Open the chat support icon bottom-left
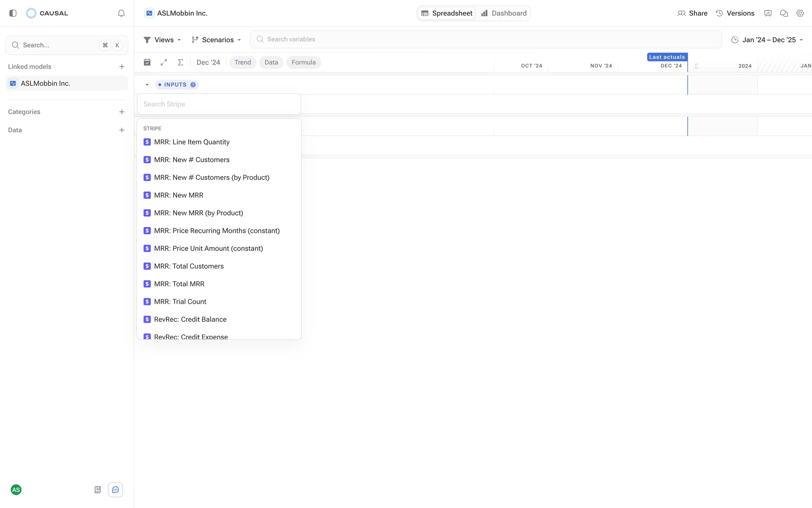812x508 pixels. click(x=115, y=490)
